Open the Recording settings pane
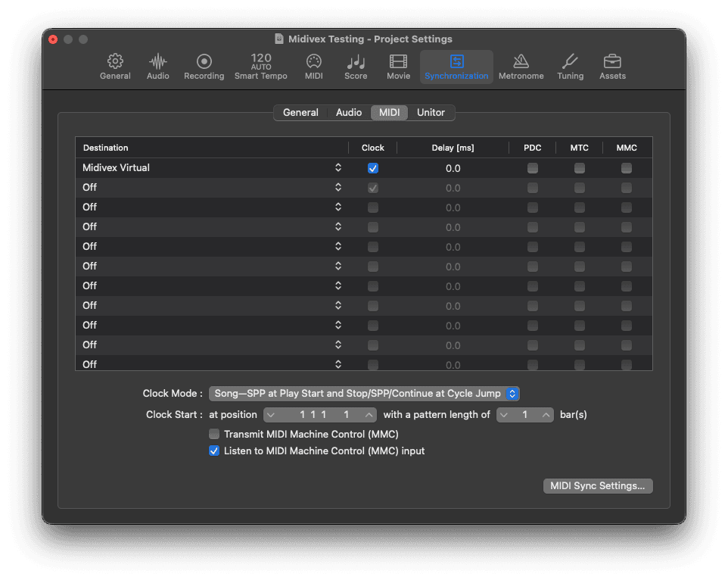Screen dimensions: 728x580 pyautogui.click(x=204, y=67)
